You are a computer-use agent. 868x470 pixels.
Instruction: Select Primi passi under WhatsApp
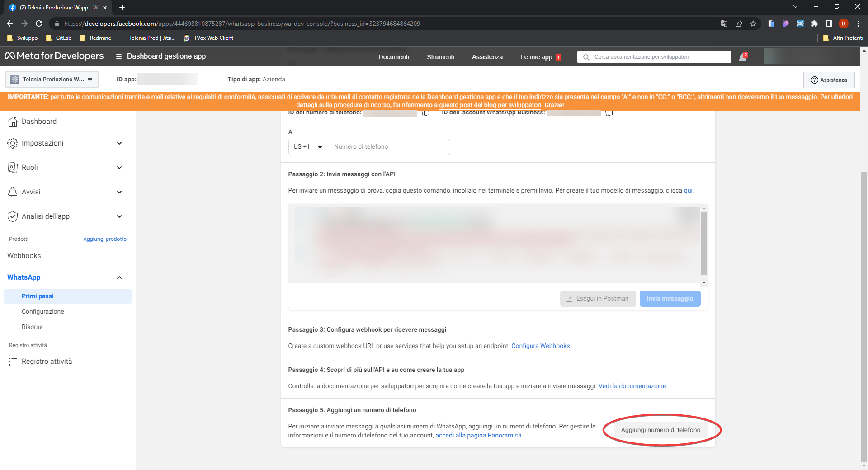[68, 296]
